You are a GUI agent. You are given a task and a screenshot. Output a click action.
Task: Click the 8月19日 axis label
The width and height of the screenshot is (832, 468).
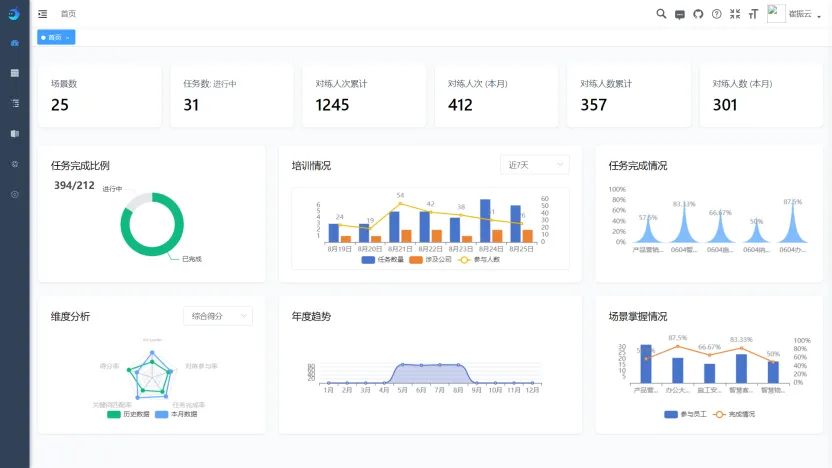[339, 248]
